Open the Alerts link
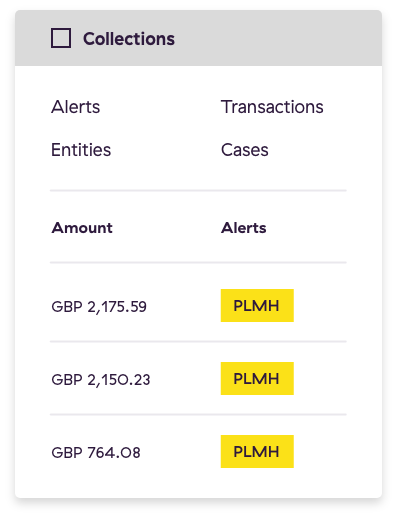397x518 pixels. pyautogui.click(x=75, y=107)
